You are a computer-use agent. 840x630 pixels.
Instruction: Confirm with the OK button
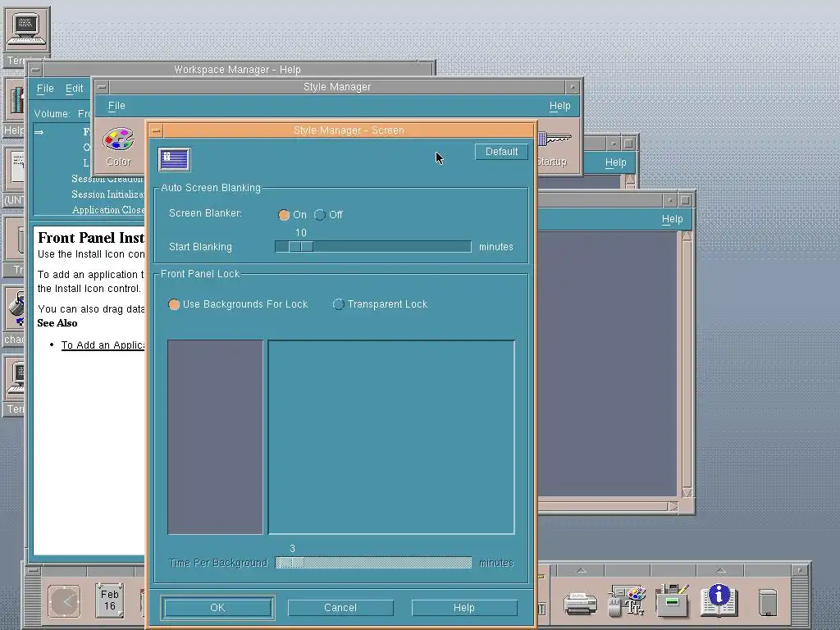(x=217, y=608)
